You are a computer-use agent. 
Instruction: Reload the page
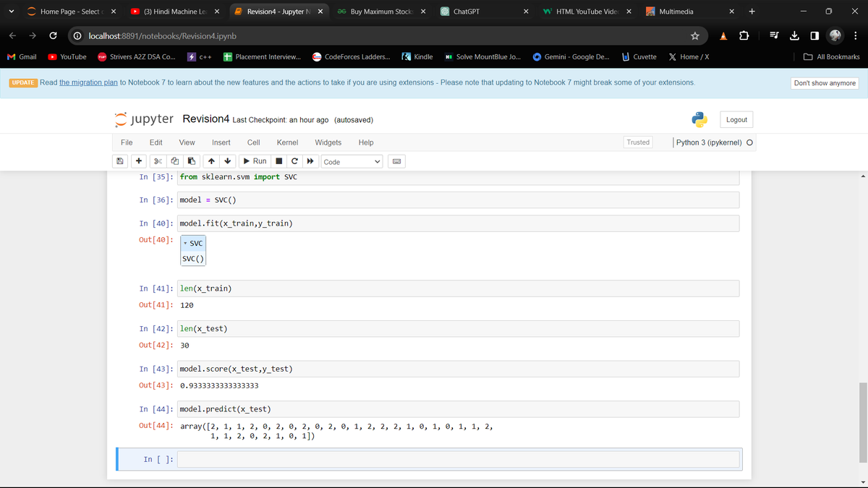(53, 35)
